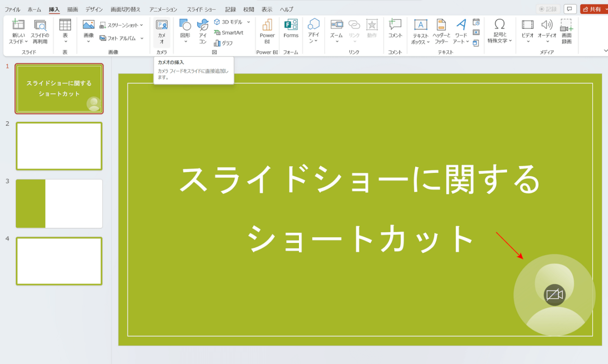Click the アイコン (Icons) button
The height and width of the screenshot is (364, 608).
tap(203, 32)
